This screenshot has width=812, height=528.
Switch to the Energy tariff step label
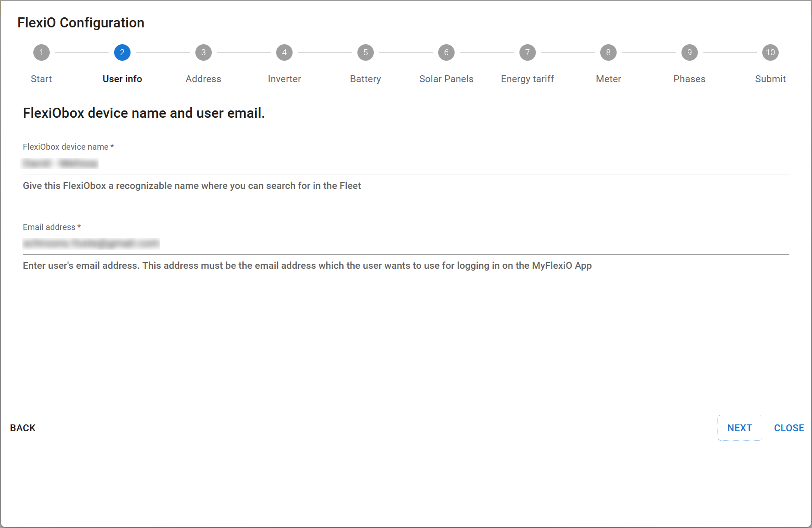click(527, 79)
